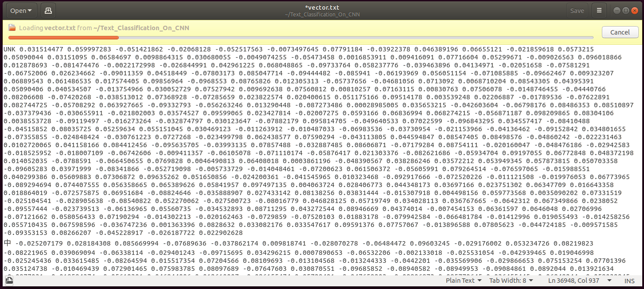Create a new document with toolbar icon

click(48, 11)
